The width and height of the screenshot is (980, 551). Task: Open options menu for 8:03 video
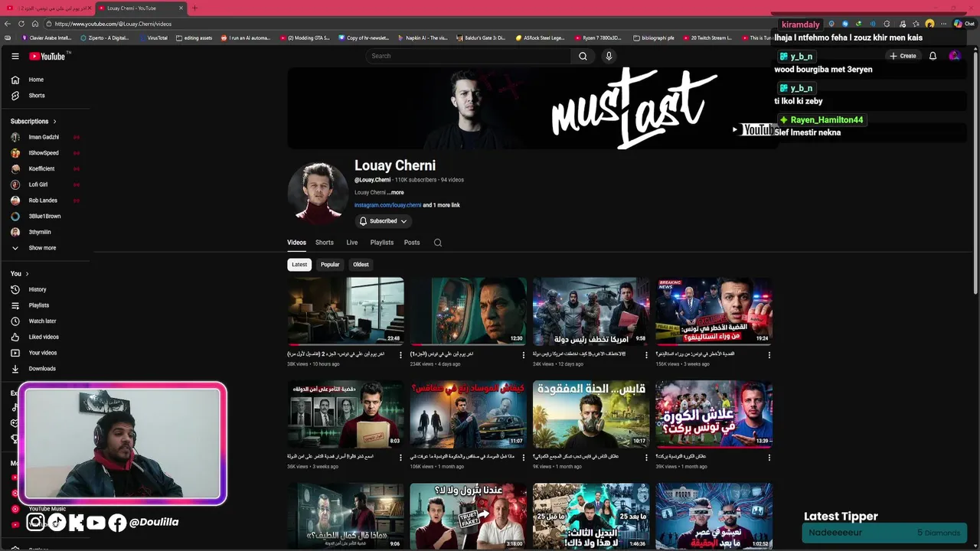400,458
